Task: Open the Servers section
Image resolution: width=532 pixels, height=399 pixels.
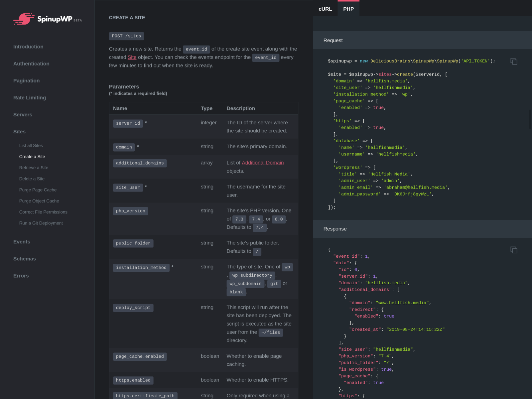Action: (x=23, y=115)
